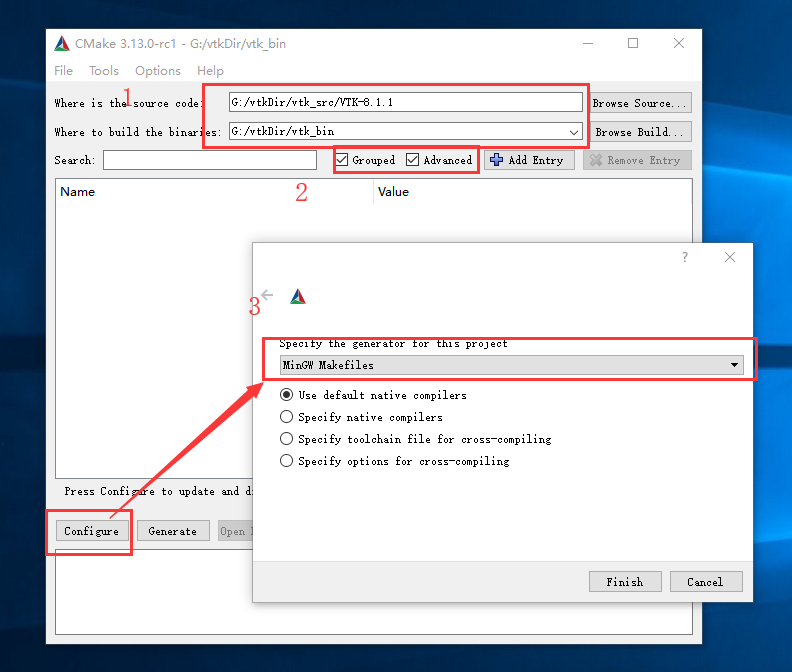This screenshot has height=672, width=792.
Task: Click the Name column header
Action: pos(77,192)
